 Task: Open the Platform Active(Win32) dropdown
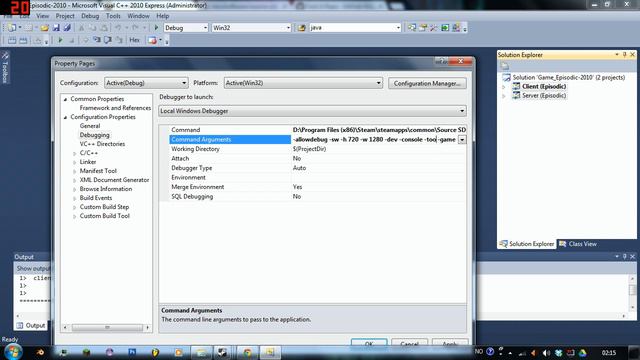[303, 83]
